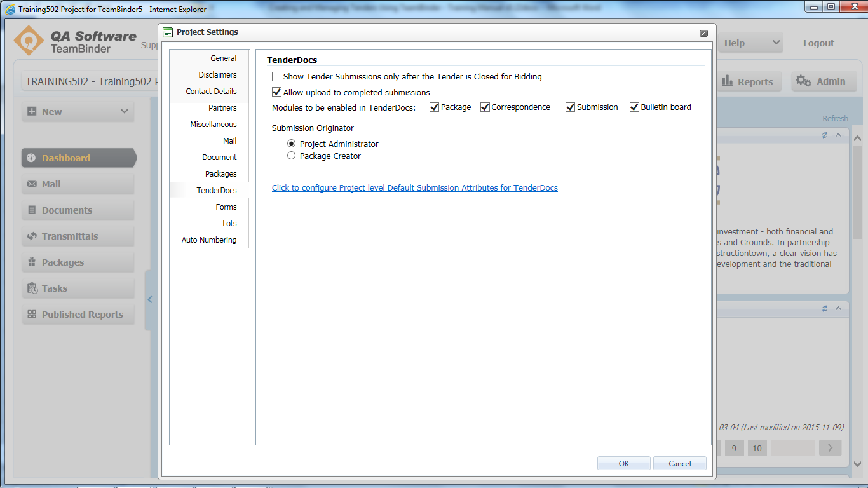Click the Project Settings dialog title icon

pos(168,32)
